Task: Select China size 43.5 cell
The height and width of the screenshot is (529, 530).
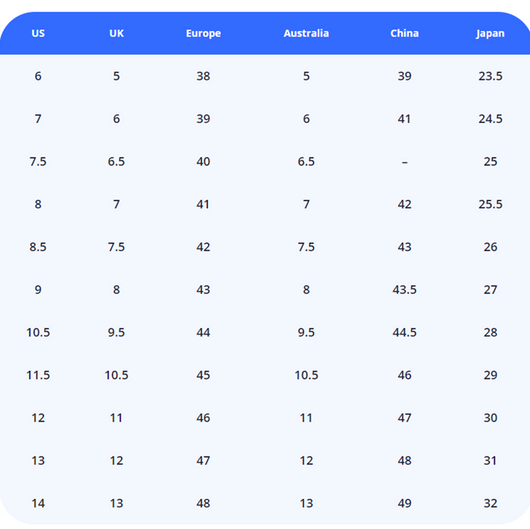Action: (405, 290)
